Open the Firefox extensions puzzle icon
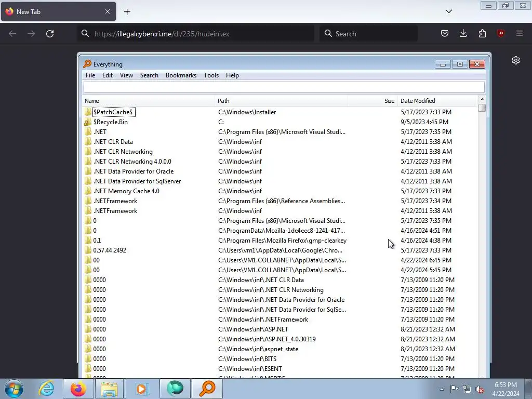This screenshot has height=399, width=532. 482,33
